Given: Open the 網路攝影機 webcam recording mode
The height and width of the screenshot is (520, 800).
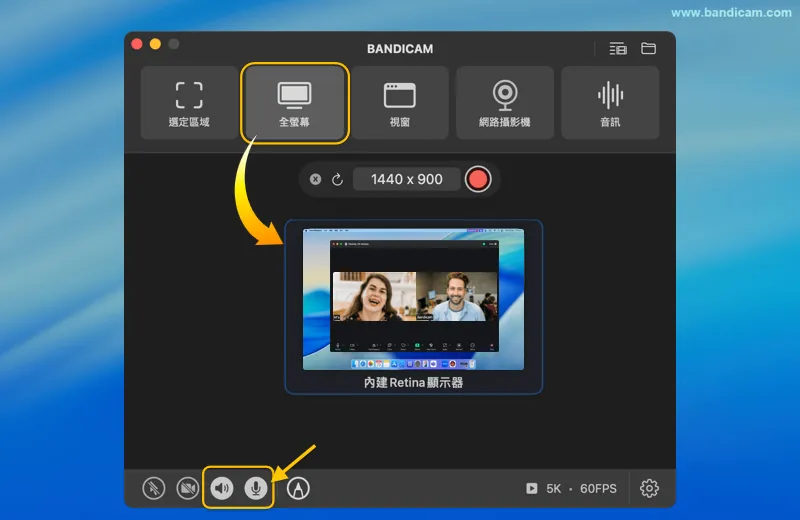Looking at the screenshot, I should [505, 103].
